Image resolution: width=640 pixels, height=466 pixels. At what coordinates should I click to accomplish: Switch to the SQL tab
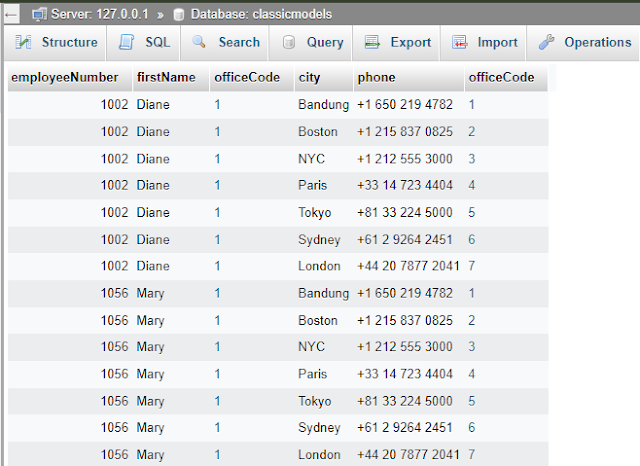pos(144,42)
